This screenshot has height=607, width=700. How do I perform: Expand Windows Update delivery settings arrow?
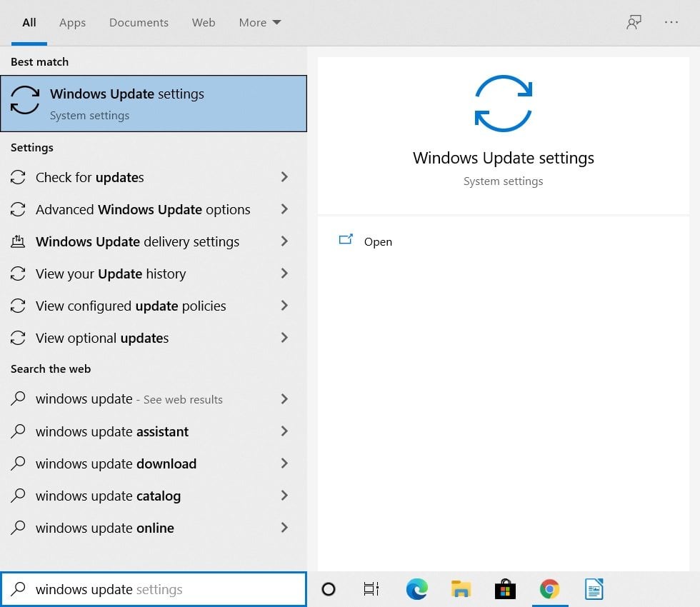click(284, 241)
